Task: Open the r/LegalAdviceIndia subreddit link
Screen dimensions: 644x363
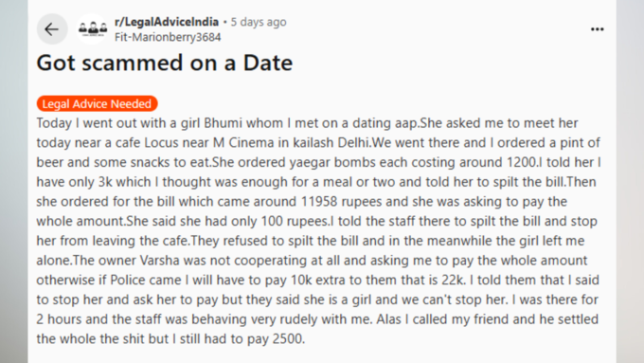Action: pos(167,22)
